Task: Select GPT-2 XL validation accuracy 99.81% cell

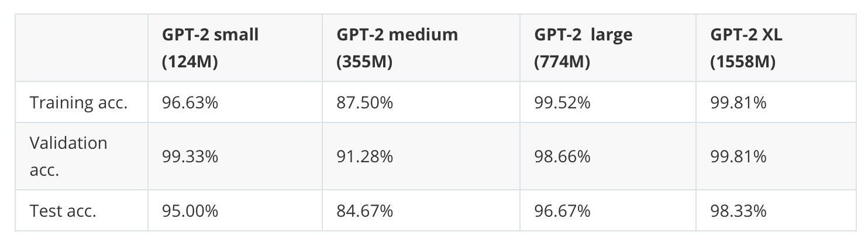Action: tap(738, 156)
